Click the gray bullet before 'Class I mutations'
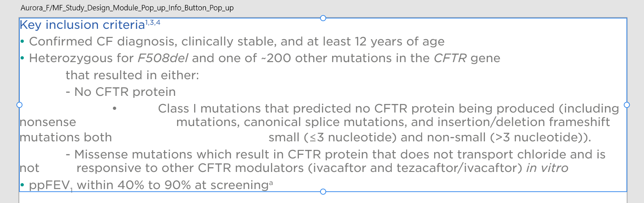This screenshot has height=203, width=644. tap(115, 108)
